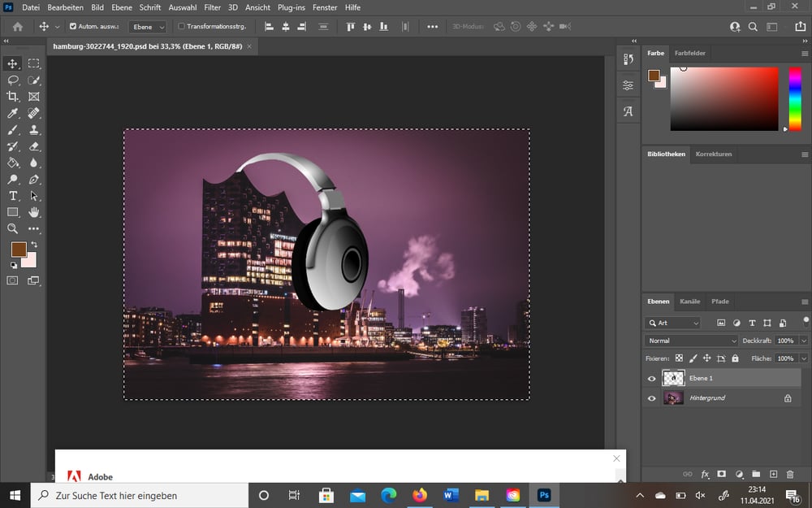The image size is (812, 508).
Task: Open the Filter menu
Action: pos(212,7)
